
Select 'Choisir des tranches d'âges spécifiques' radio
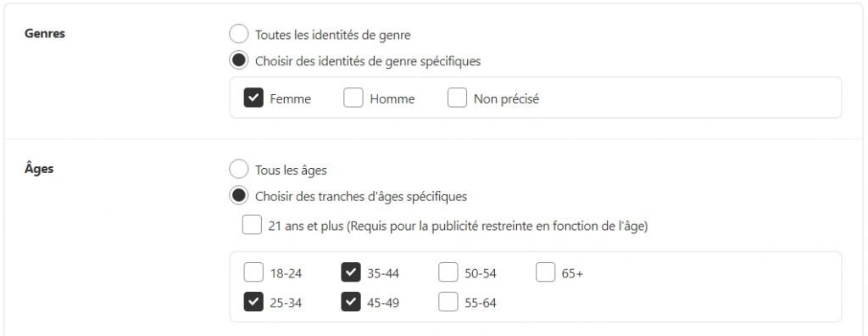[238, 196]
